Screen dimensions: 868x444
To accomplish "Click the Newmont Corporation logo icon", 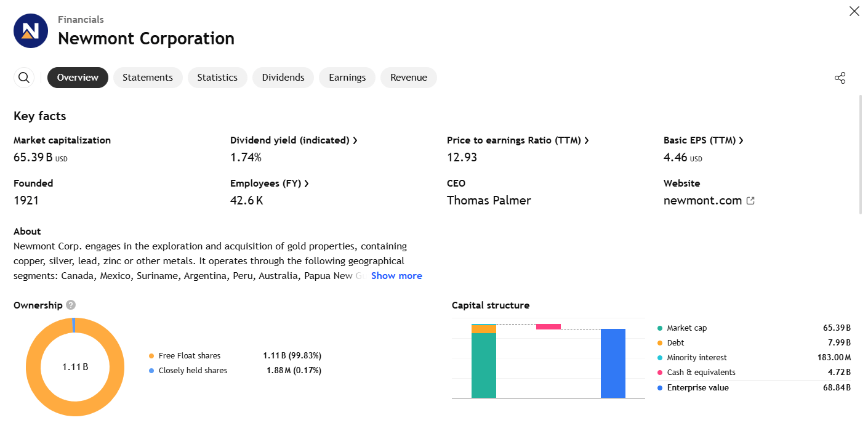I will click(x=31, y=31).
